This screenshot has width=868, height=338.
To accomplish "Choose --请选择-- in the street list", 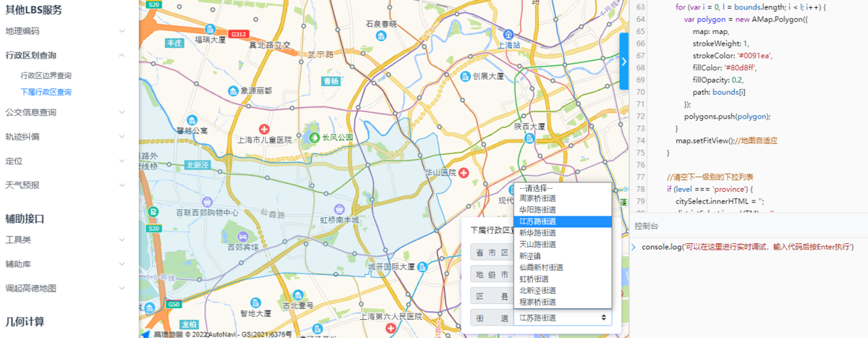I will point(563,187).
